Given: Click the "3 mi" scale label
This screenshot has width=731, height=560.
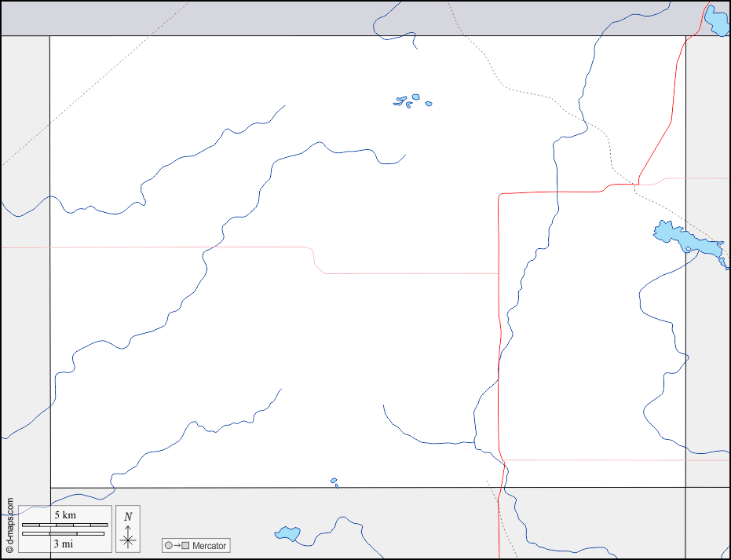Looking at the screenshot, I should click(64, 544).
